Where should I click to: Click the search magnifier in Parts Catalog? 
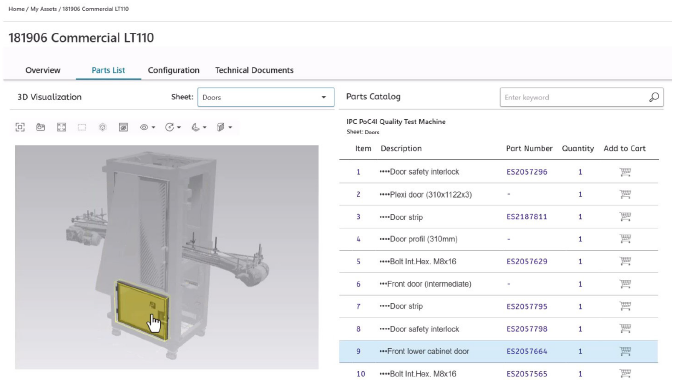(x=654, y=97)
